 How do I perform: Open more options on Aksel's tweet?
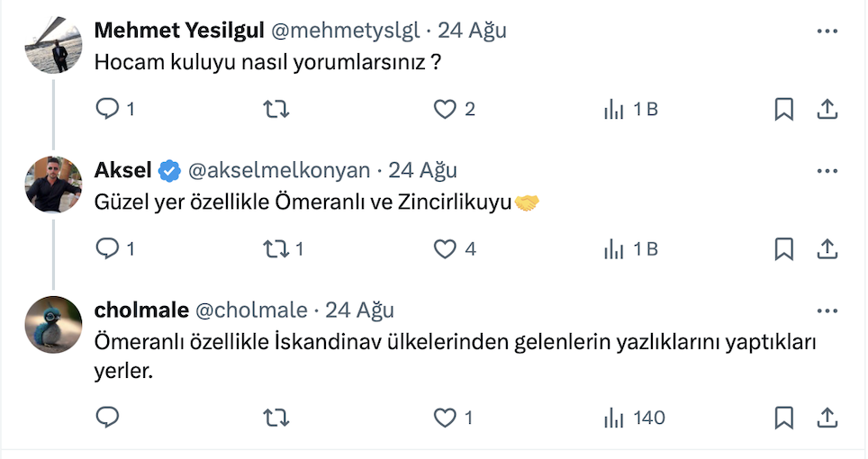(827, 170)
